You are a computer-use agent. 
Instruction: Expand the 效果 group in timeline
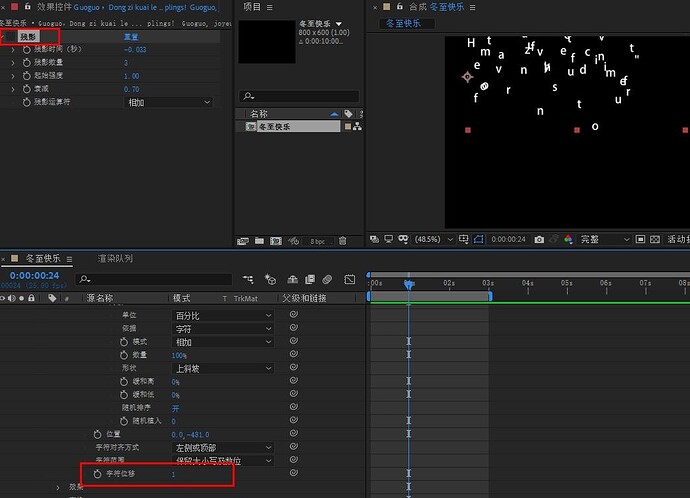(x=58, y=487)
